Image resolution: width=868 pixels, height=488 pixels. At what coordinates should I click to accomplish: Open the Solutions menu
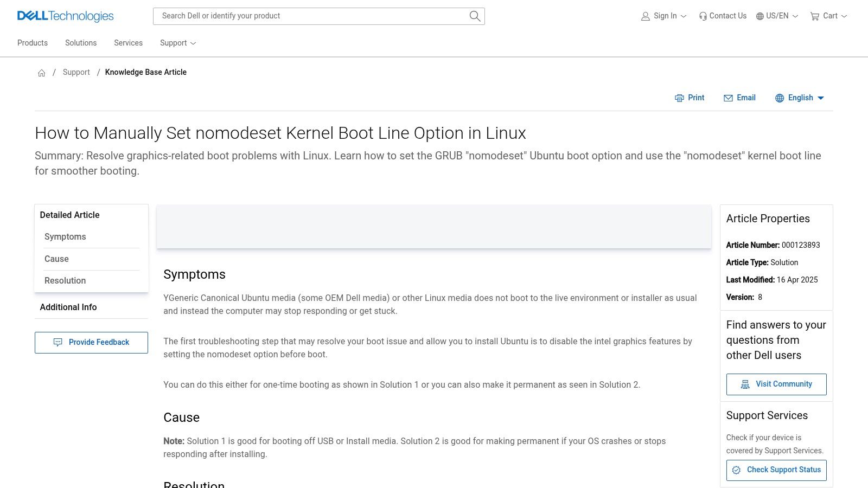(81, 43)
